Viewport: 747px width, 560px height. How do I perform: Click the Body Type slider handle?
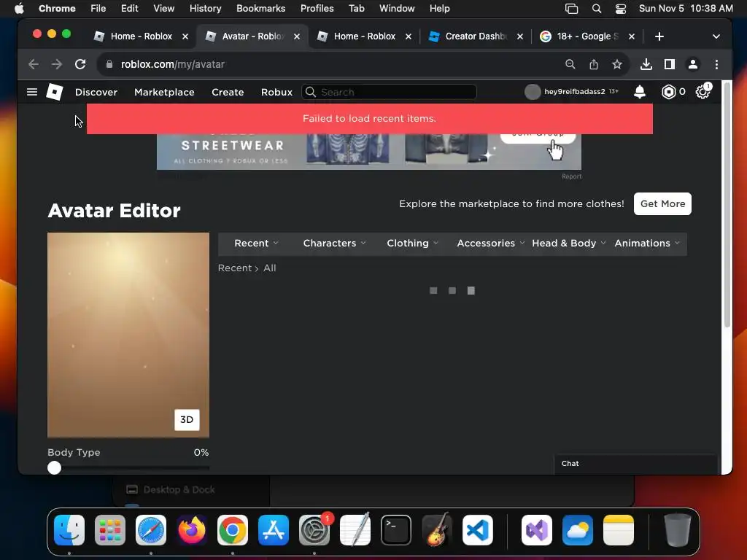coord(54,467)
